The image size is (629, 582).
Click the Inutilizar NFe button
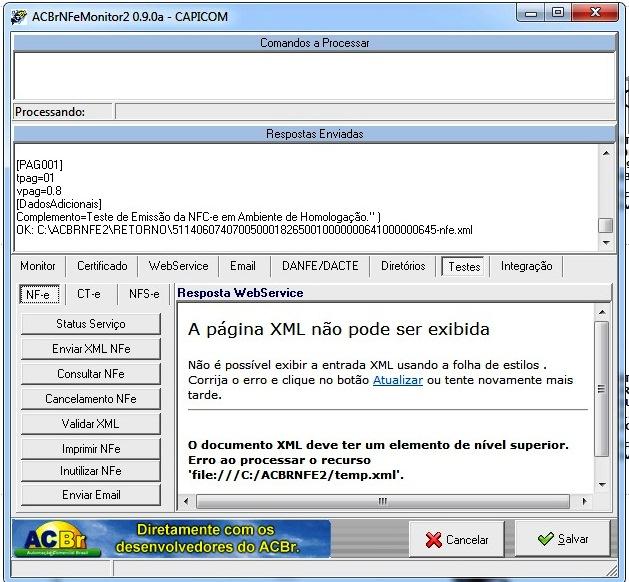[91, 471]
